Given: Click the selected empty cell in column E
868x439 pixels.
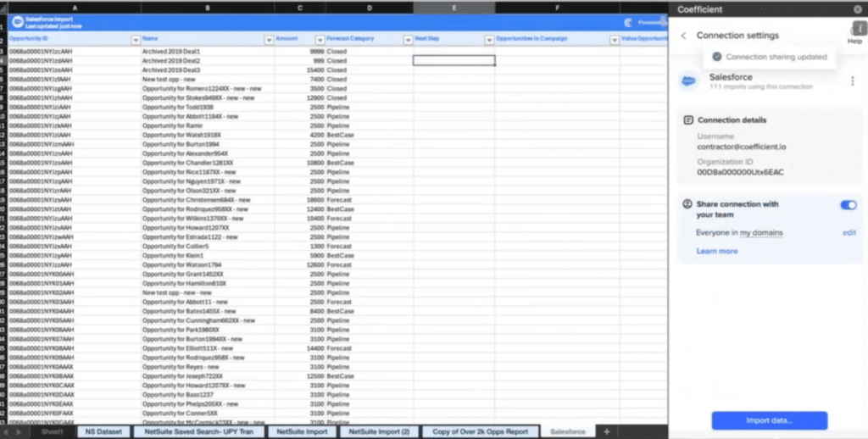Looking at the screenshot, I should pyautogui.click(x=454, y=60).
